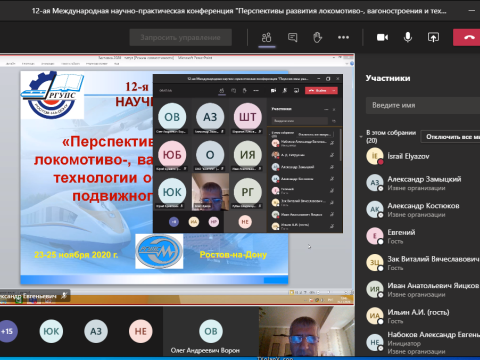The width and height of the screenshot is (480, 360).
Task: Raise hand using the hand icon
Action: tap(317, 37)
